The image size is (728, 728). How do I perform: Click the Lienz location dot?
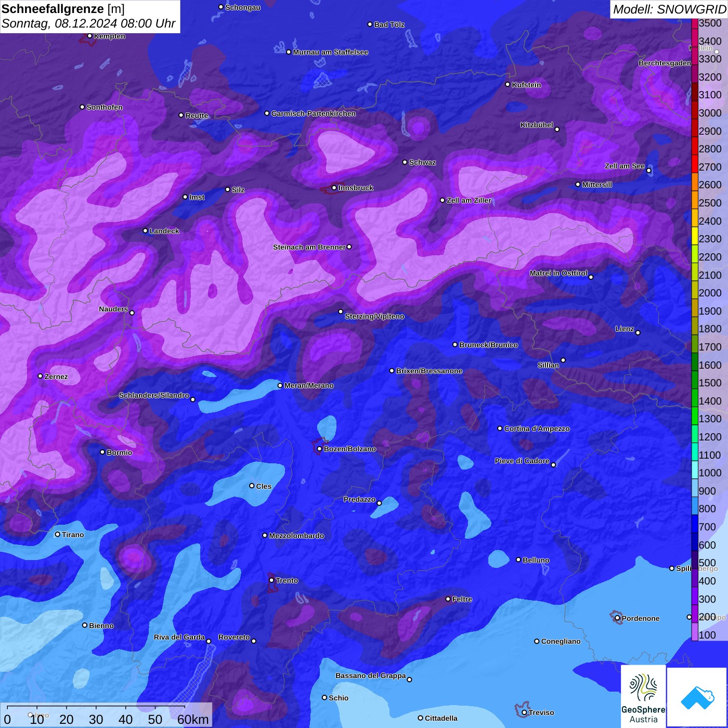point(638,333)
